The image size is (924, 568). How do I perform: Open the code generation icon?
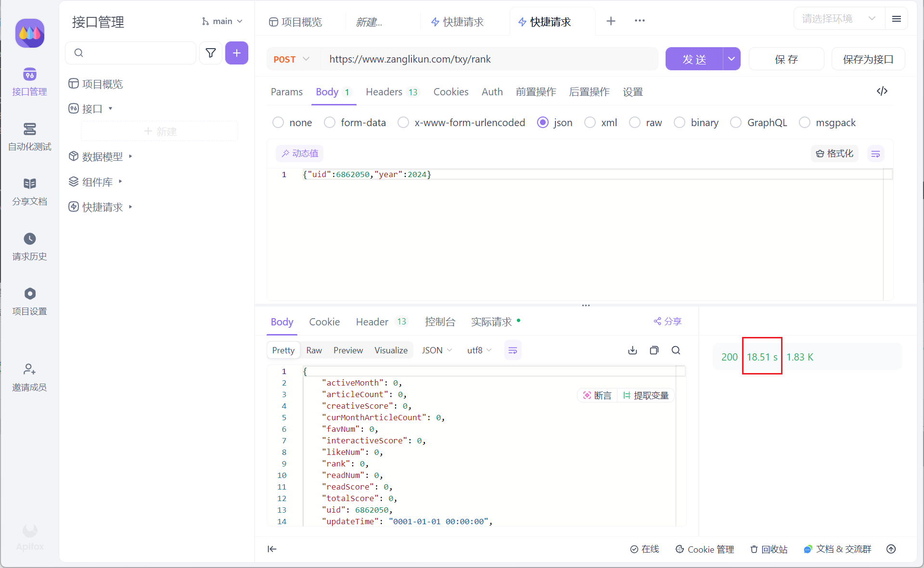[882, 91]
